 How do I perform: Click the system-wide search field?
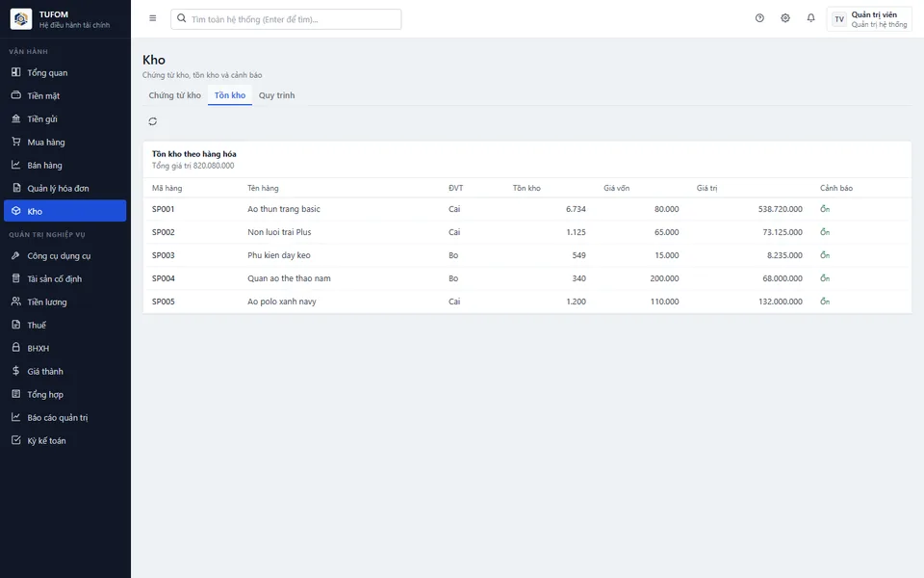pos(286,19)
